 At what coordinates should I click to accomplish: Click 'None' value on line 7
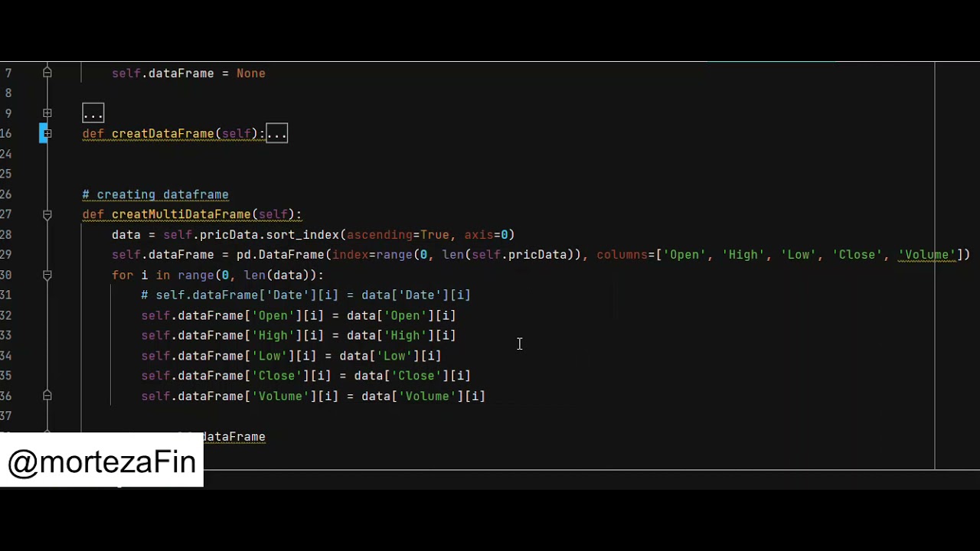[x=251, y=73]
